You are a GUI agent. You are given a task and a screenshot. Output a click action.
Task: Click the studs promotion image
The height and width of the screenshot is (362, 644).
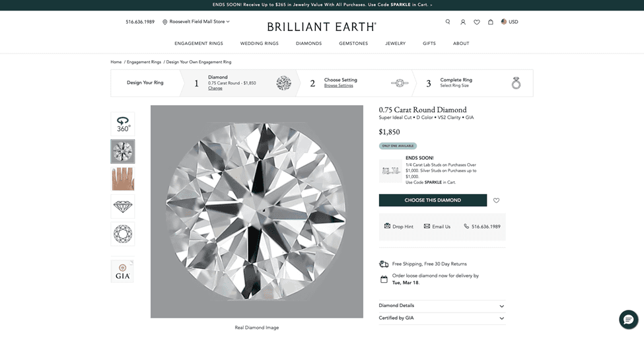(390, 171)
